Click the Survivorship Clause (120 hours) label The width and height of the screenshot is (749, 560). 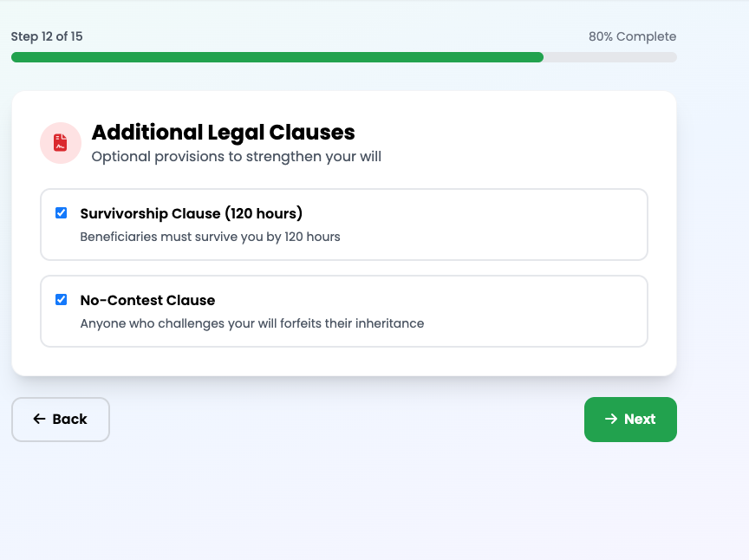click(191, 213)
